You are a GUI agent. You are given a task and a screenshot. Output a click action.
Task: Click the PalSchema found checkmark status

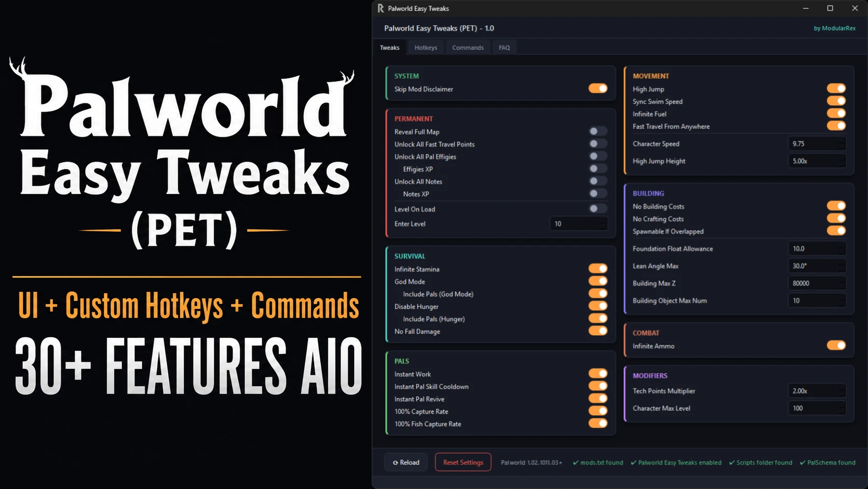click(x=828, y=462)
